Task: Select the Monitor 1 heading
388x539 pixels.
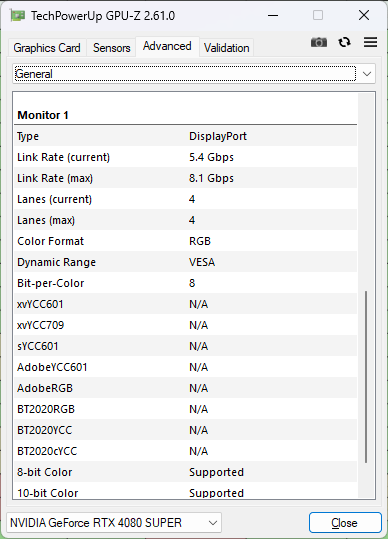Action: [x=43, y=115]
